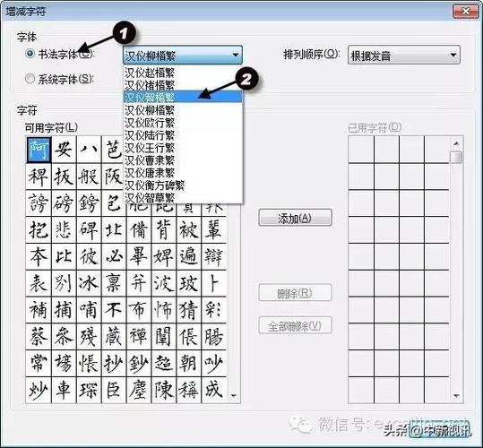The height and width of the screenshot is (448, 483).
Task: Open the 汉仪柳楷繁 font combo box
Action: (183, 56)
